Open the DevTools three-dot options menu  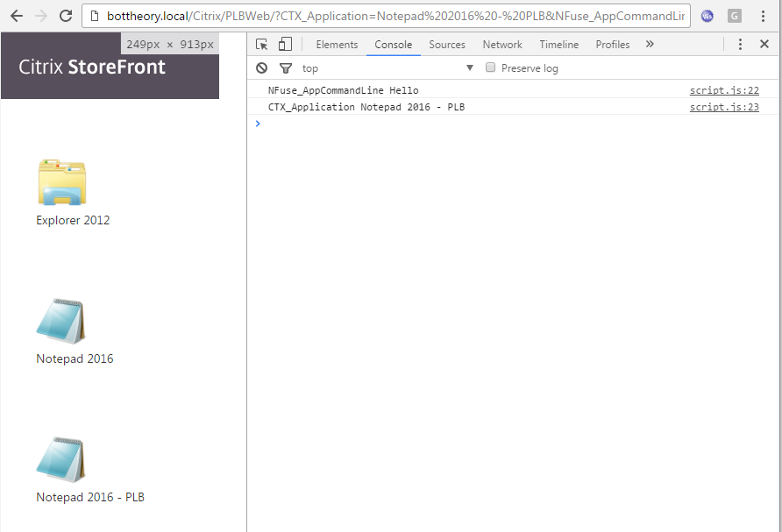[740, 45]
